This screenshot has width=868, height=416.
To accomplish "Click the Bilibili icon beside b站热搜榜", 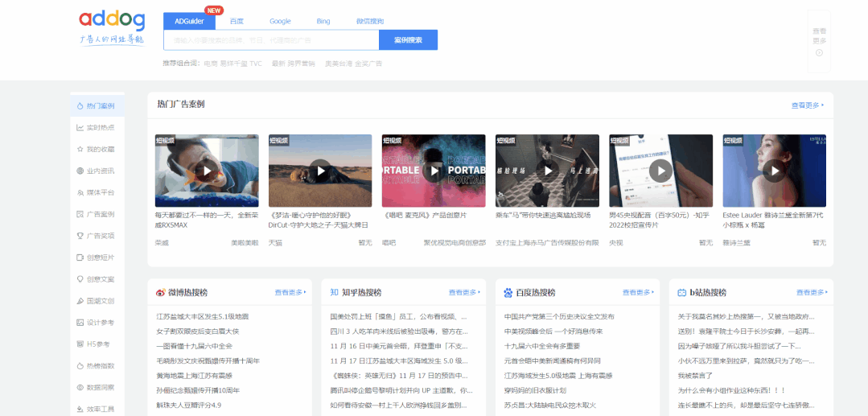I will (681, 292).
